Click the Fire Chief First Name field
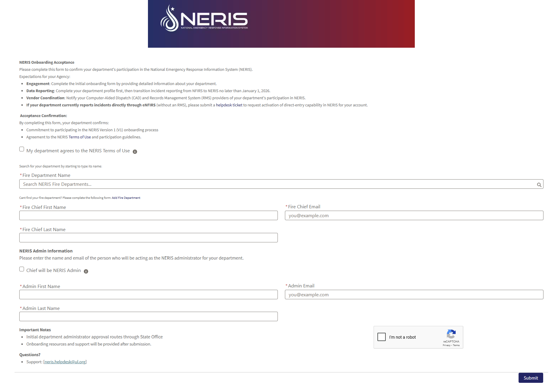558x392 pixels. 148,215
